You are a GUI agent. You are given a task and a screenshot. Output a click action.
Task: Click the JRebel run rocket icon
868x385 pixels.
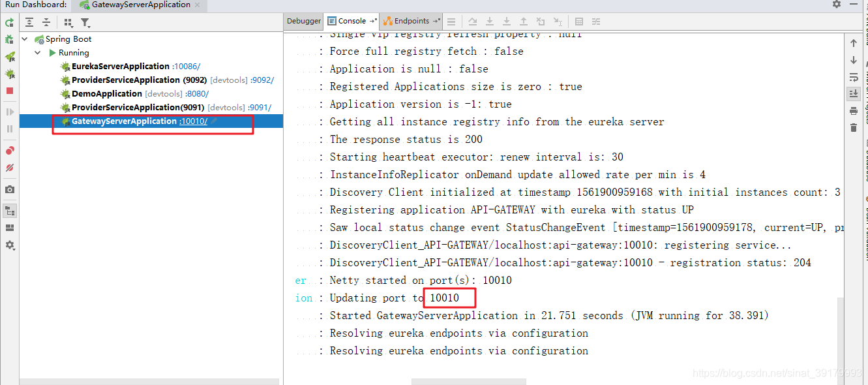coord(9,57)
